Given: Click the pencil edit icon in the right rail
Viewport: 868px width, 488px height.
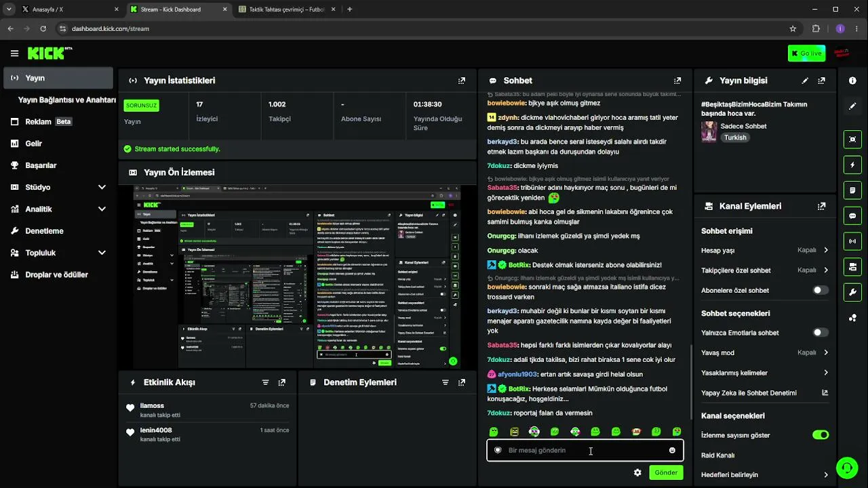Looking at the screenshot, I should [x=852, y=106].
